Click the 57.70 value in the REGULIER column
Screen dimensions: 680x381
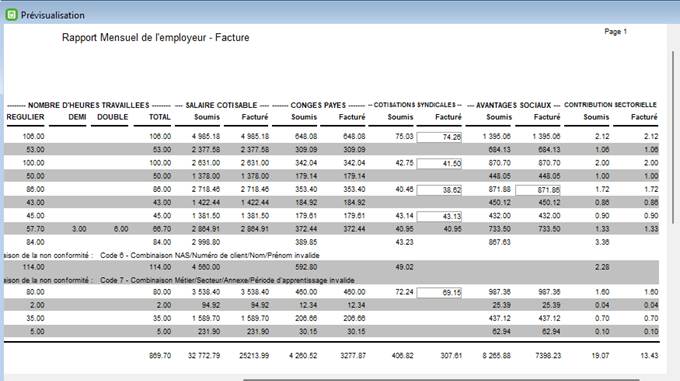pyautogui.click(x=35, y=229)
